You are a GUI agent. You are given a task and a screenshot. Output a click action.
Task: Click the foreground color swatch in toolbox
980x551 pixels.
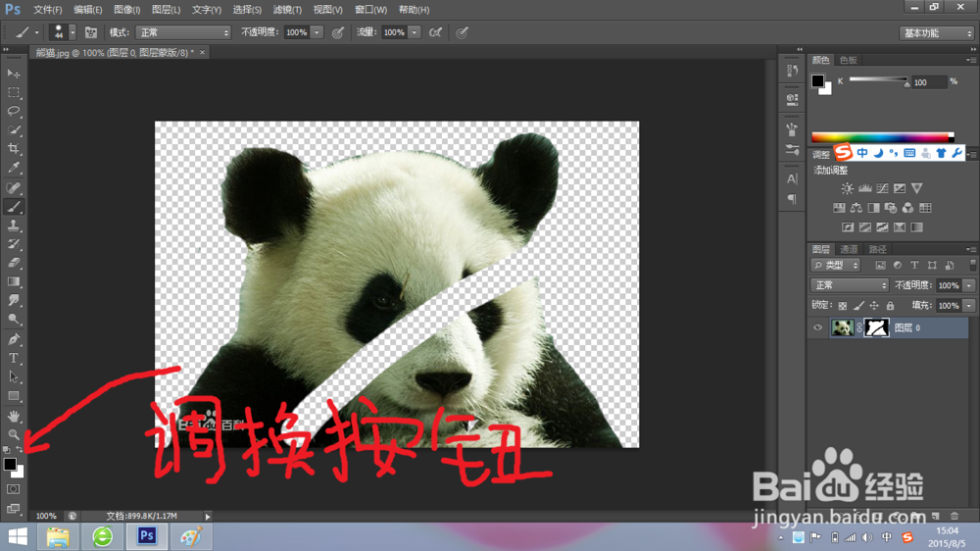10,464
